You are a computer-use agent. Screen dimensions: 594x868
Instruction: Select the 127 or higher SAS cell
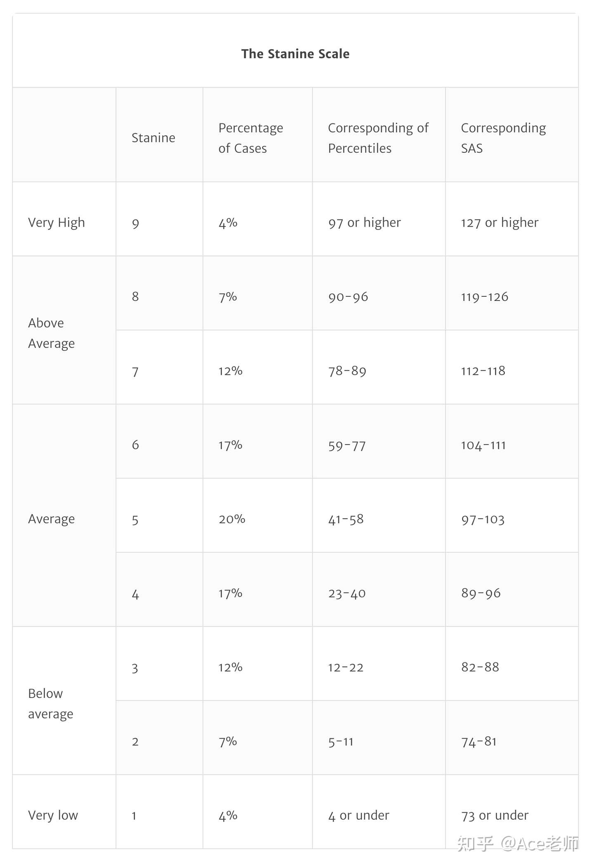point(500,222)
